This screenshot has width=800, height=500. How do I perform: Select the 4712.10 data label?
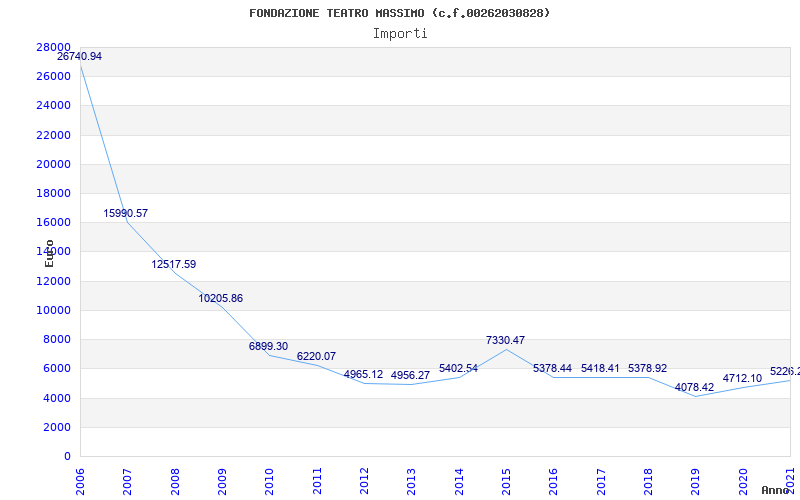(742, 379)
